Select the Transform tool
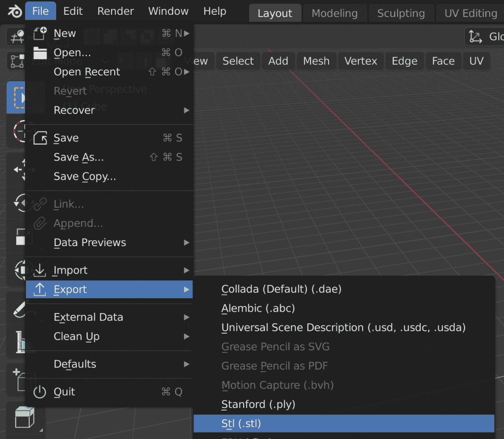Screen dimensions: 504x439 (20, 270)
